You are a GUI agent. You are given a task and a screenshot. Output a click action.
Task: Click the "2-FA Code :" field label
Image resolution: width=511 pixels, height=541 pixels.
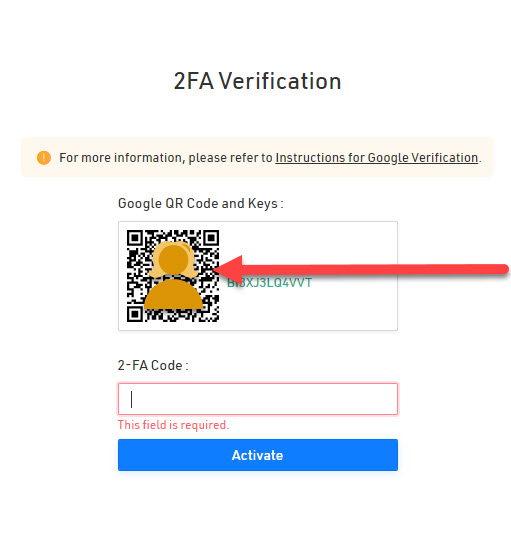click(153, 365)
